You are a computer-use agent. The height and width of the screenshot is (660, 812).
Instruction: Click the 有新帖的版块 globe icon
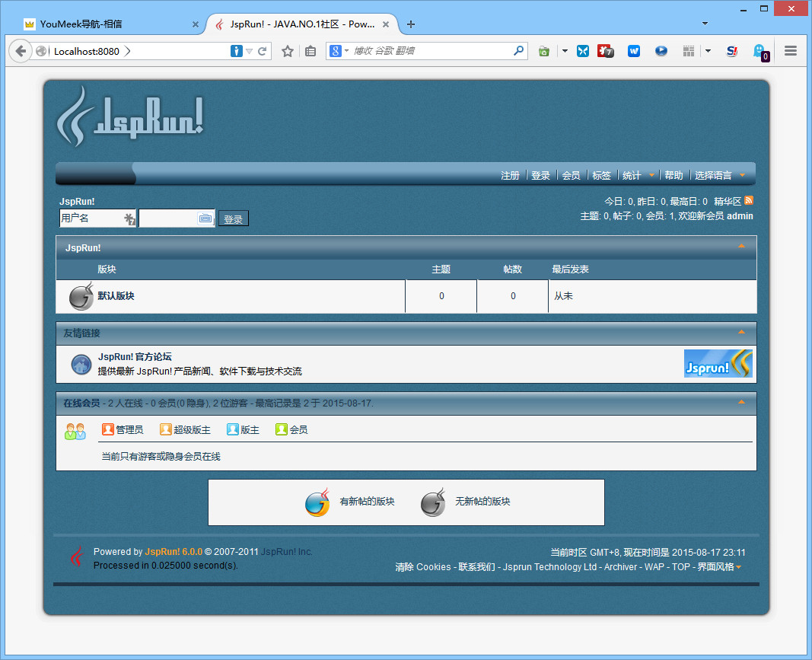(317, 502)
